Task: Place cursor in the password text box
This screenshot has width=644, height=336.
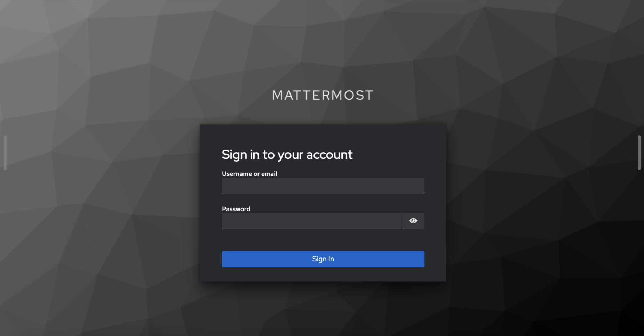Action: [312, 221]
